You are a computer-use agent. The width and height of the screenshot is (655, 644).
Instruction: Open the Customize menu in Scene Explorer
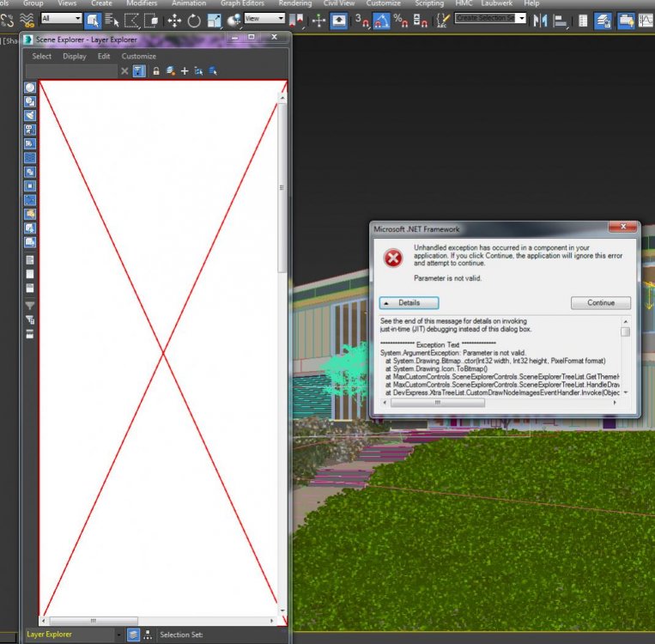tap(138, 57)
